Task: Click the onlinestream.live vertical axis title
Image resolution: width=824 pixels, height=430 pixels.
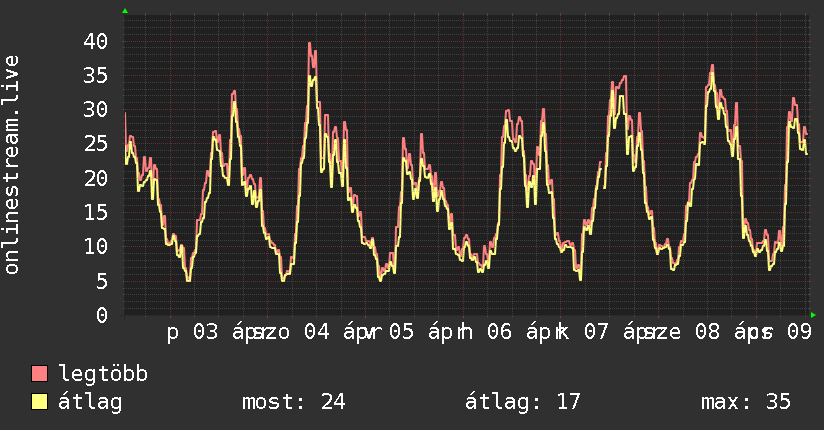Action: pyautogui.click(x=11, y=165)
